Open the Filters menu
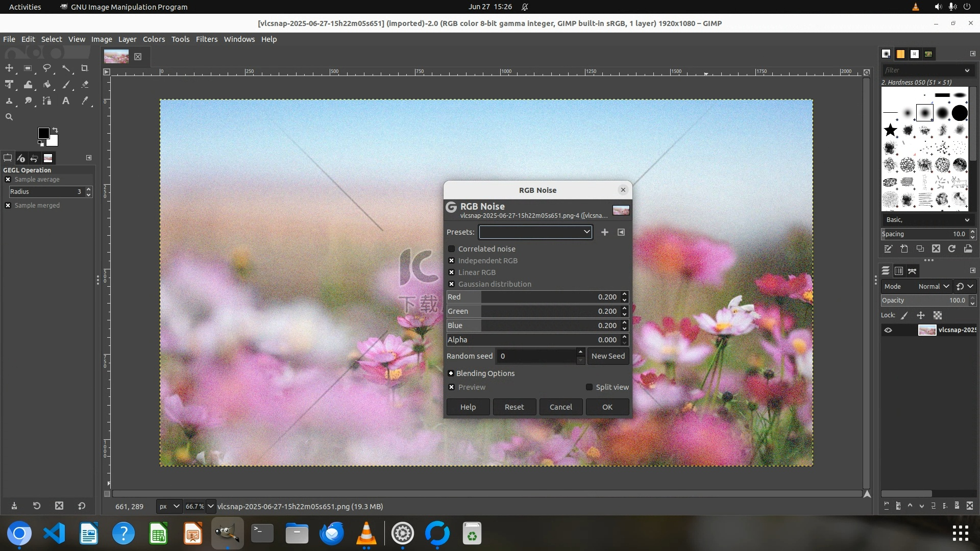 pos(206,39)
